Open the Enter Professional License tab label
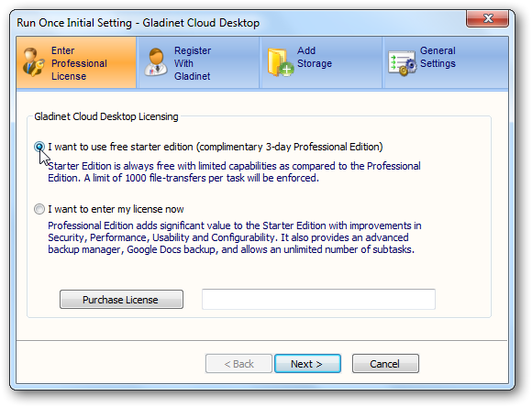Image resolution: width=532 pixels, height=407 pixels. click(79, 63)
